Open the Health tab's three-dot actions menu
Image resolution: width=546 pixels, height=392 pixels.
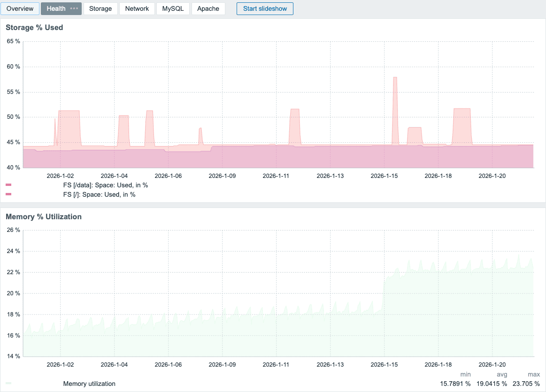[x=74, y=8]
